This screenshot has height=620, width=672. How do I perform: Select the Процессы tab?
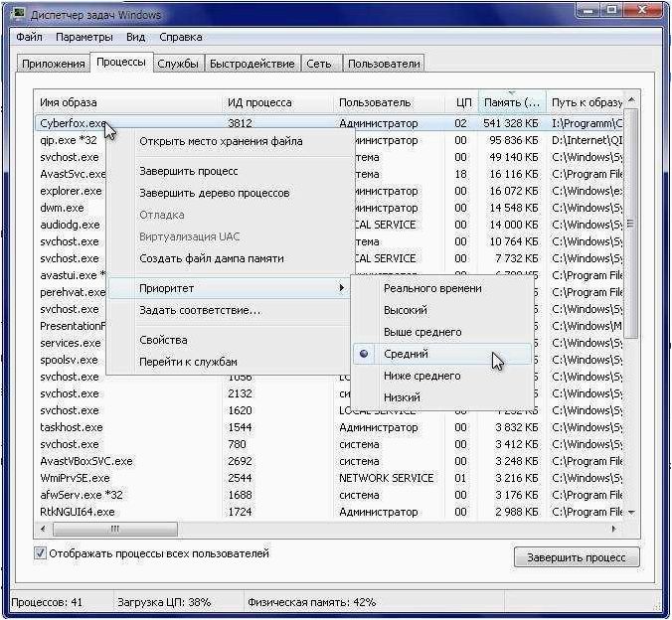pos(121,63)
